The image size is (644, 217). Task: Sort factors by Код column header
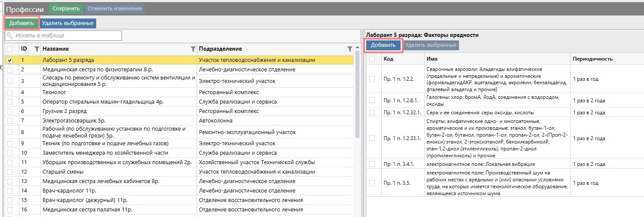(388, 59)
